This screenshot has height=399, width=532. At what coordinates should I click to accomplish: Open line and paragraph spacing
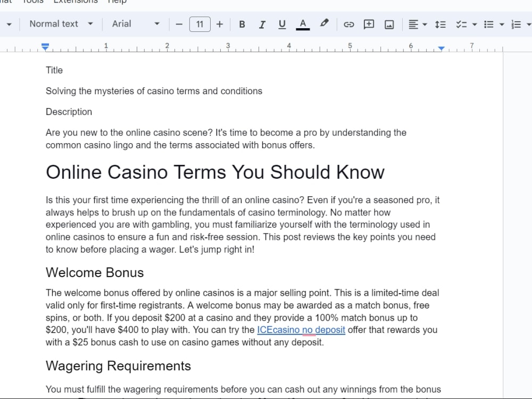pyautogui.click(x=440, y=24)
